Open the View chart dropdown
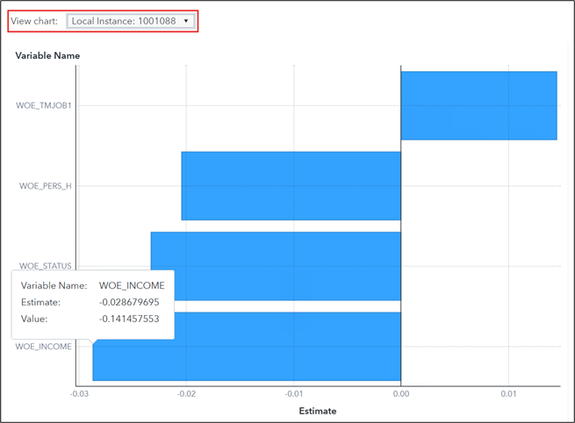The image size is (575, 423). [x=131, y=21]
